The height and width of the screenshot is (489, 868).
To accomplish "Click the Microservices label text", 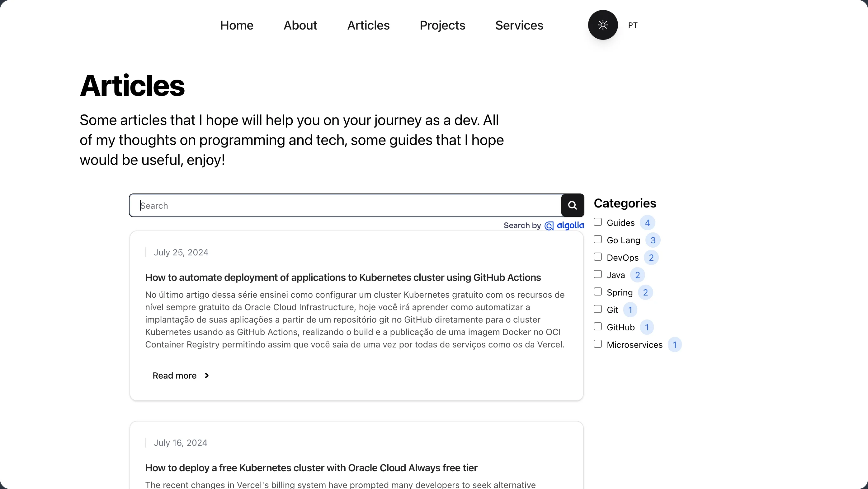I will click(x=634, y=345).
